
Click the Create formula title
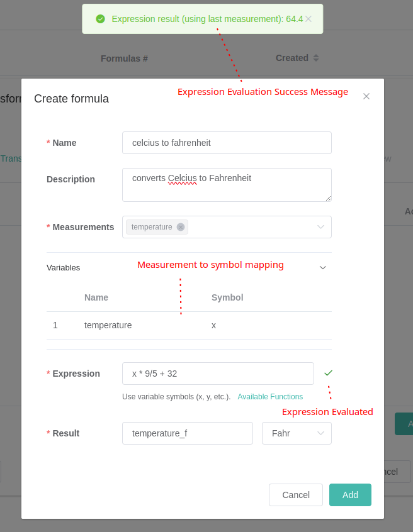click(x=71, y=99)
